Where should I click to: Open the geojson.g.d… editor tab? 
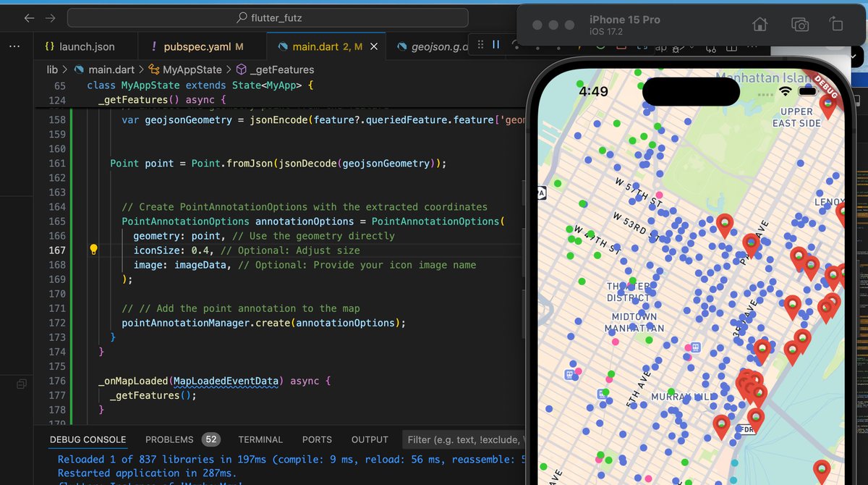(x=440, y=46)
